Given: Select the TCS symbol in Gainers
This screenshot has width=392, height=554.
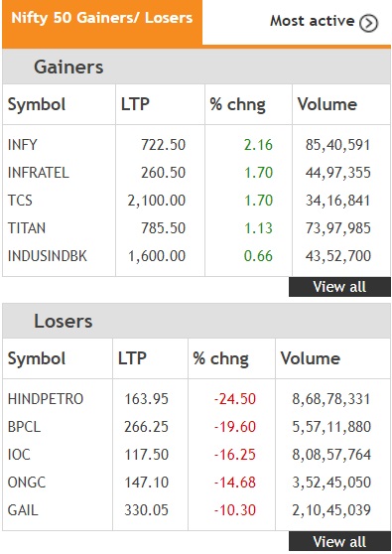Looking at the screenshot, I should (20, 201).
